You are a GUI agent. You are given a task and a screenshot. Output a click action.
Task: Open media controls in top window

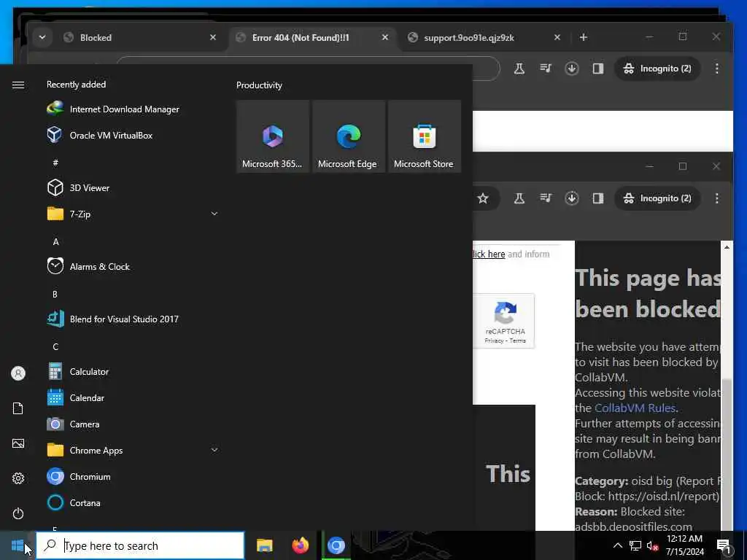546,69
